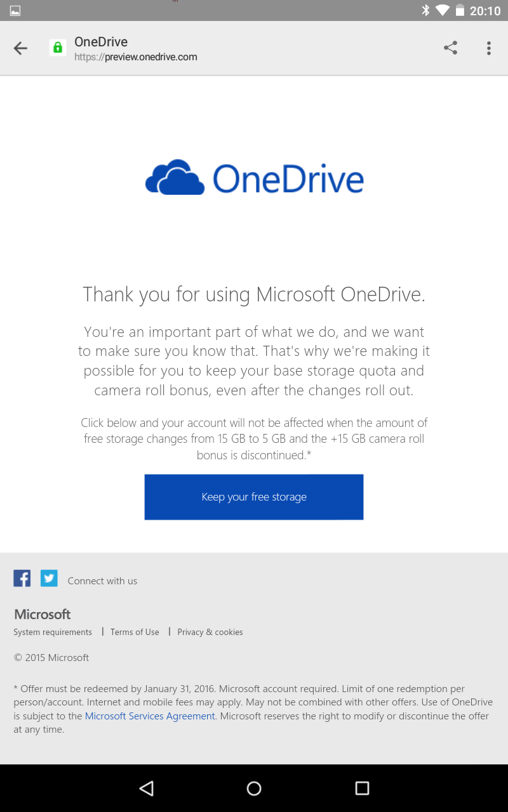508x812 pixels.
Task: Open the Twitter icon link
Action: (x=49, y=578)
